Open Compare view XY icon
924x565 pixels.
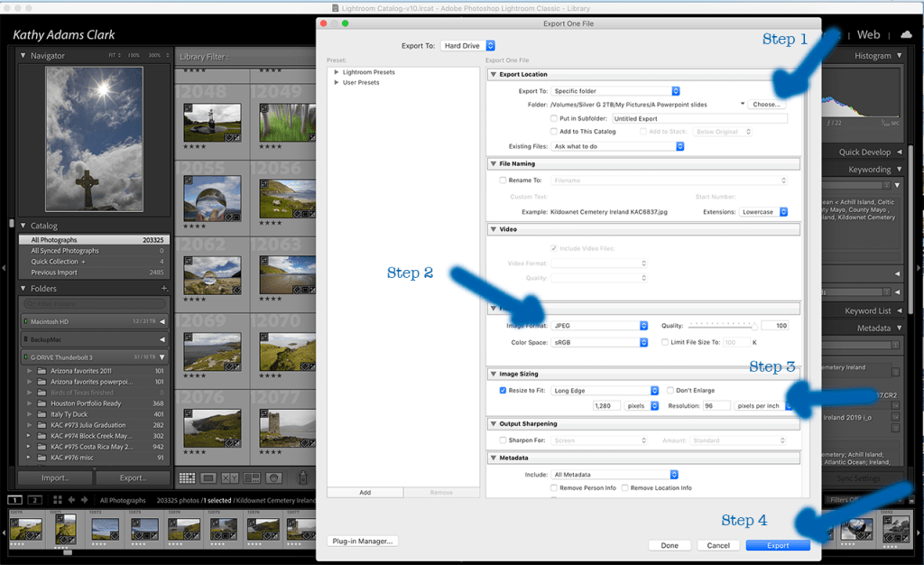231,477
